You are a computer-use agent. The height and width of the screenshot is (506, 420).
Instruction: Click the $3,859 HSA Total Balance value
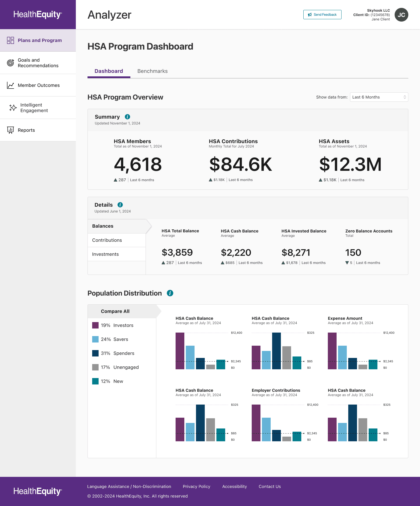pos(177,252)
